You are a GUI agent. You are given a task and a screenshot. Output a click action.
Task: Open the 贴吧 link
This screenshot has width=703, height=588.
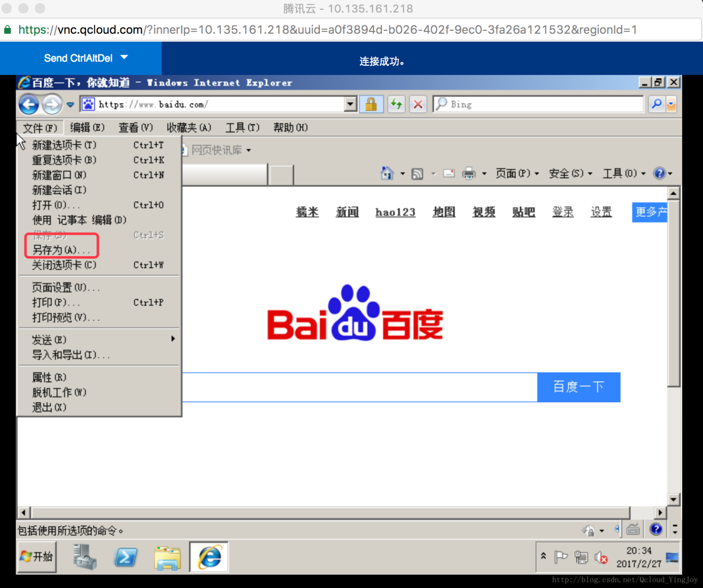(523, 212)
